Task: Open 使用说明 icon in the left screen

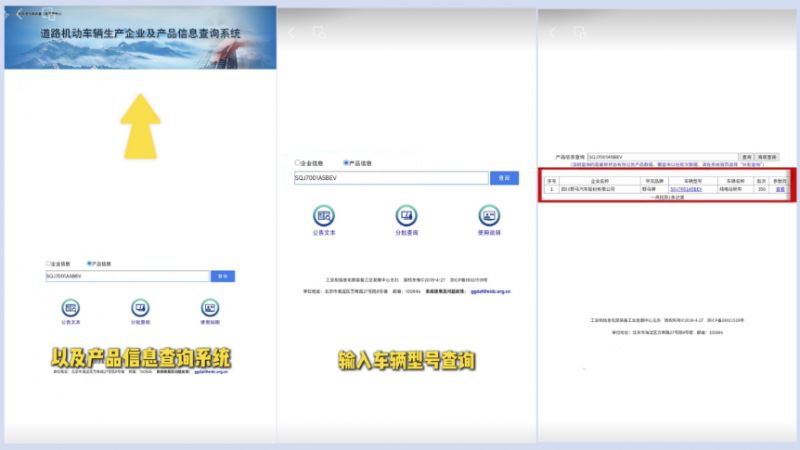Action: tap(210, 308)
